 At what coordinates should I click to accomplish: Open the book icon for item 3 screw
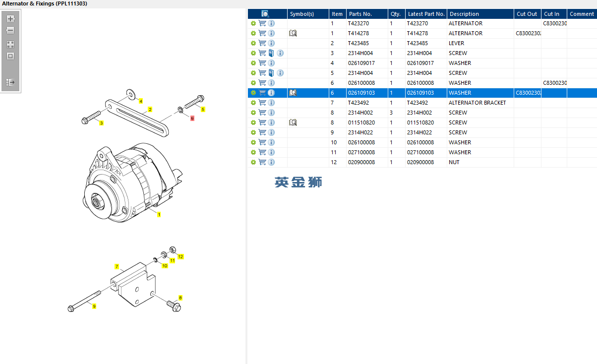(x=271, y=53)
